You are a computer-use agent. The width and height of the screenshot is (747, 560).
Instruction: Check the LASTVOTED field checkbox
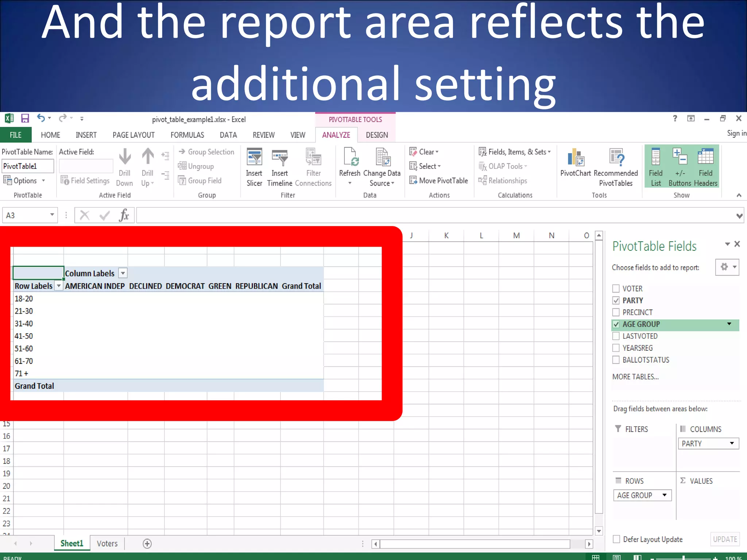click(616, 336)
